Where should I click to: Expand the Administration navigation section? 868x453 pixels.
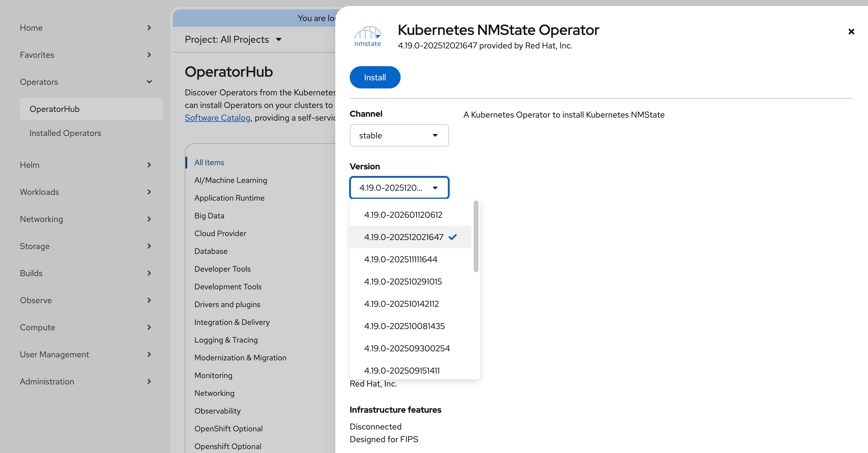(86, 382)
